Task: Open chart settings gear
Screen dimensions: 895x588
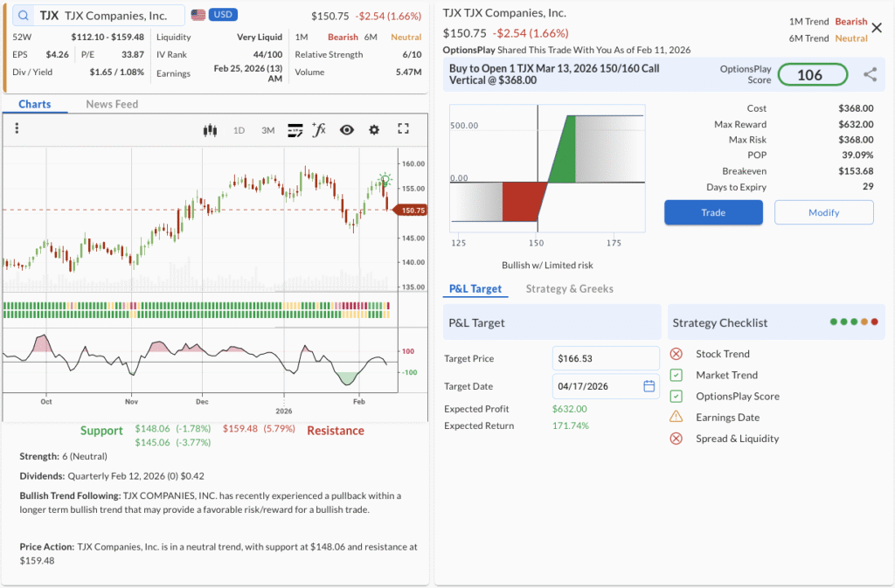Action: click(374, 130)
